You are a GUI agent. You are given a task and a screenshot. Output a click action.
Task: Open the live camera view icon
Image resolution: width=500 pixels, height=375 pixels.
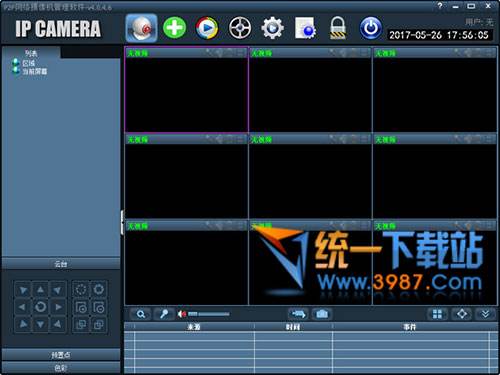(142, 28)
